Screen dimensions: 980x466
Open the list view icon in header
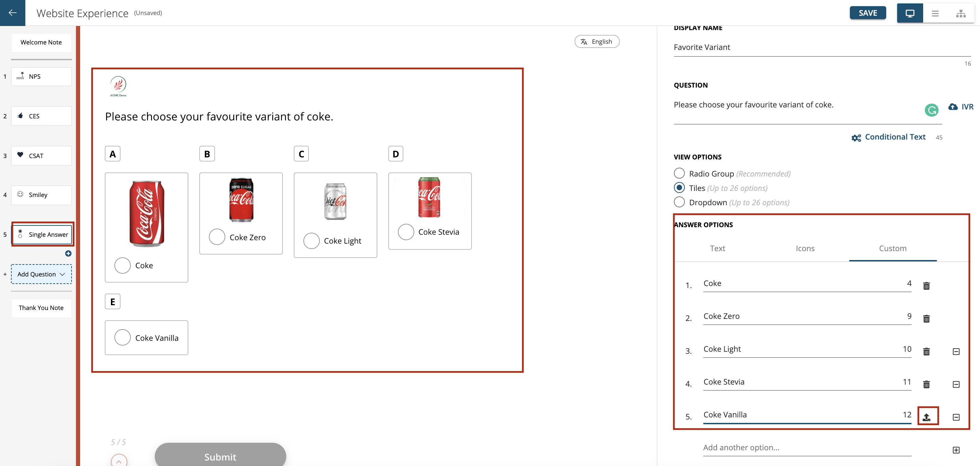935,13
